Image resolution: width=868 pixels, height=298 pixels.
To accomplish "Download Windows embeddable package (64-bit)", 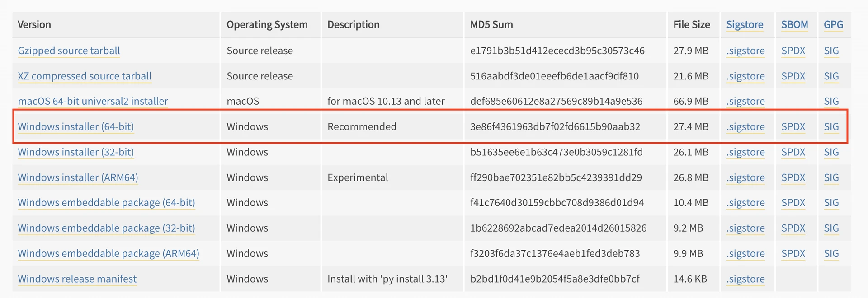I will tap(106, 203).
